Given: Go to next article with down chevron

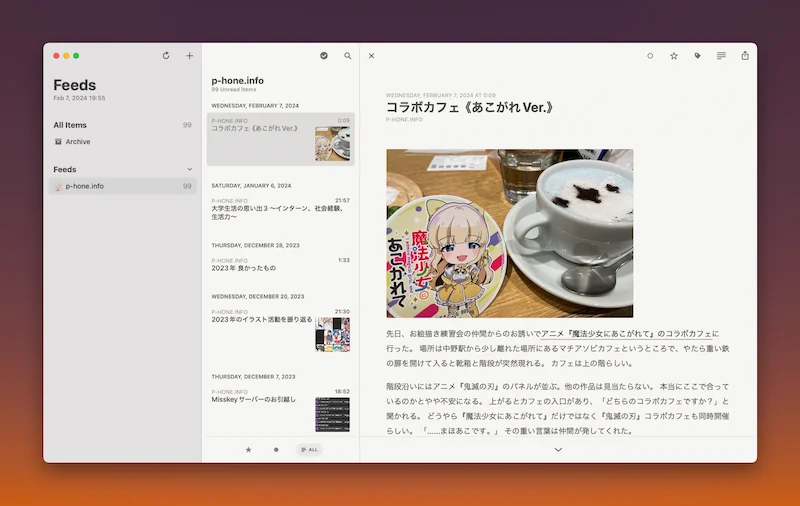Looking at the screenshot, I should pyautogui.click(x=558, y=450).
